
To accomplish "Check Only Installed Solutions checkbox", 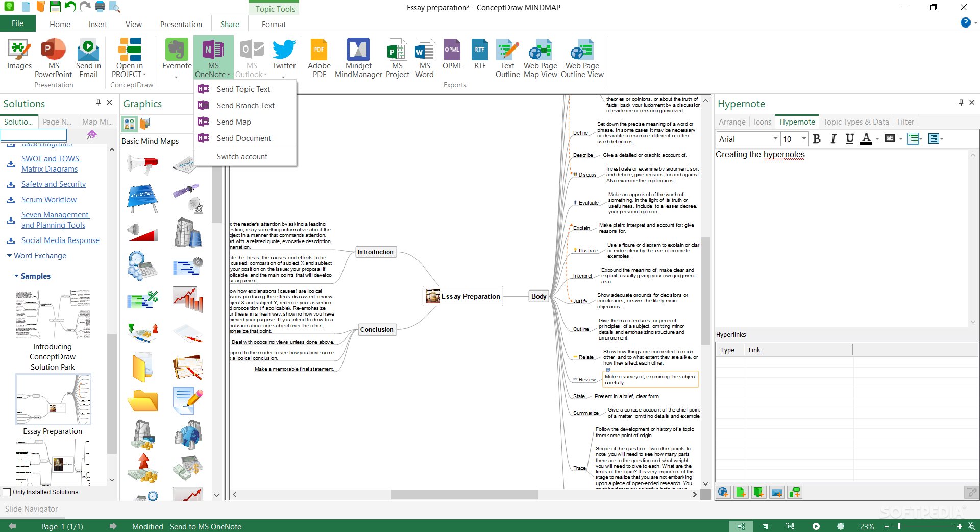I will tap(7, 492).
